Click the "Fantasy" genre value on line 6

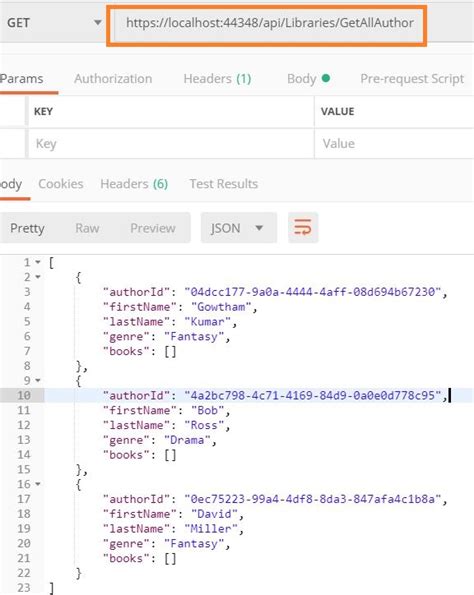click(194, 337)
